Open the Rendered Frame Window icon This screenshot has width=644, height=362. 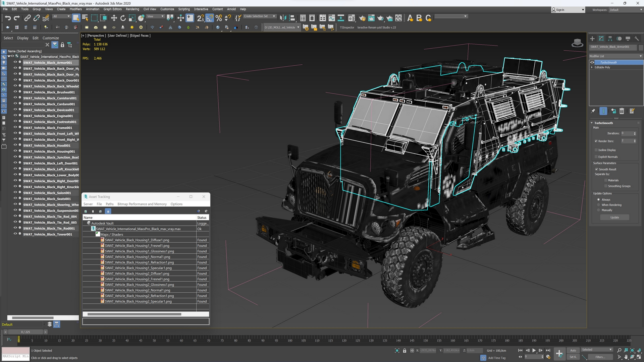pos(371,18)
